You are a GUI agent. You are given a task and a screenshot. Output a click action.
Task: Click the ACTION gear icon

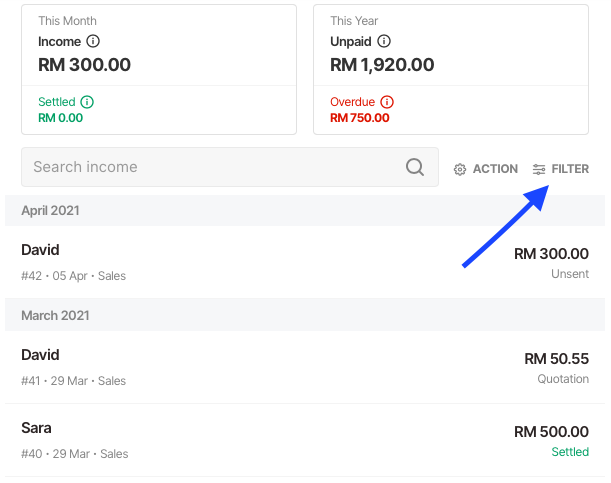point(460,169)
